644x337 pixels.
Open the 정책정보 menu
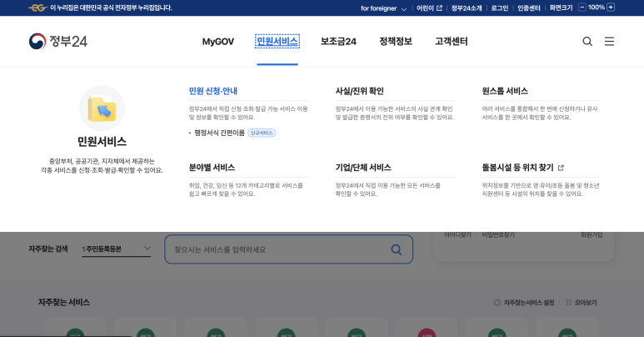pyautogui.click(x=396, y=42)
